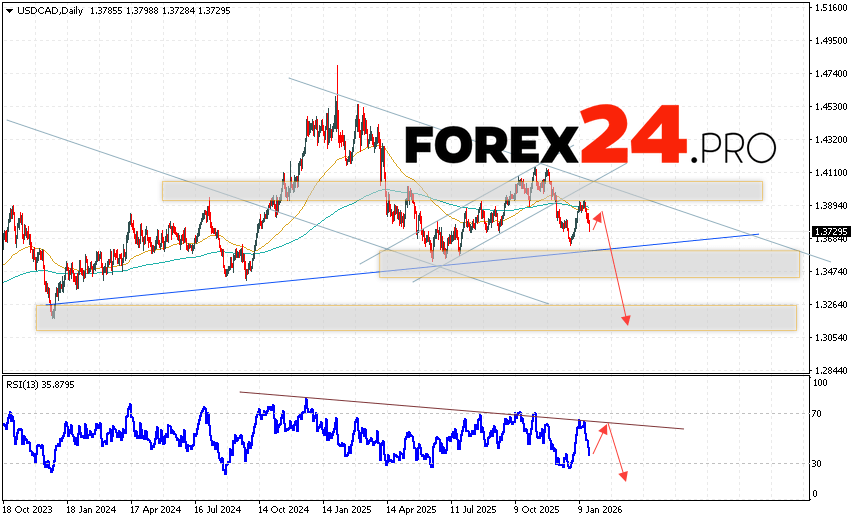Click the 1.47400 price axis label
This screenshot has height=521, width=855.
tap(831, 74)
